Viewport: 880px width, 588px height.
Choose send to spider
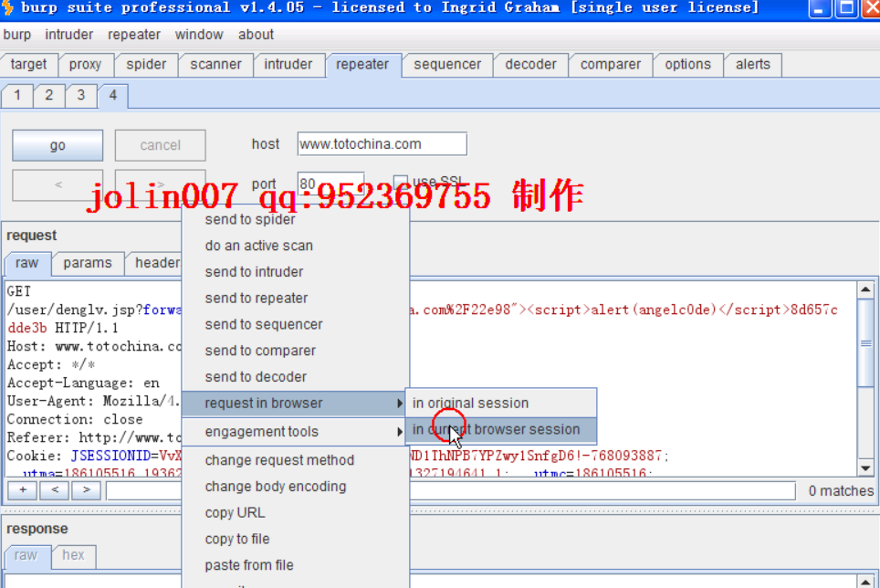coord(296,219)
